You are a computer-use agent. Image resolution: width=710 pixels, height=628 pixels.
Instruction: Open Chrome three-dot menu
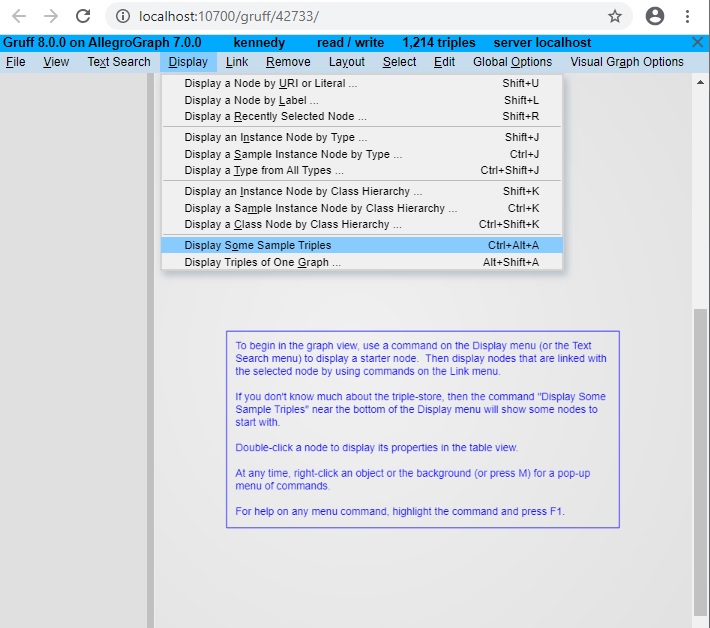click(687, 16)
